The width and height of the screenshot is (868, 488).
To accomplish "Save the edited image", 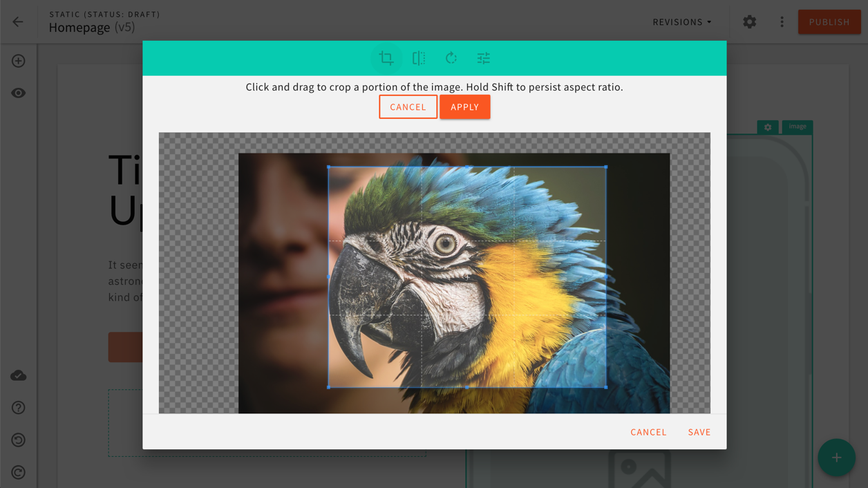I will click(x=699, y=432).
